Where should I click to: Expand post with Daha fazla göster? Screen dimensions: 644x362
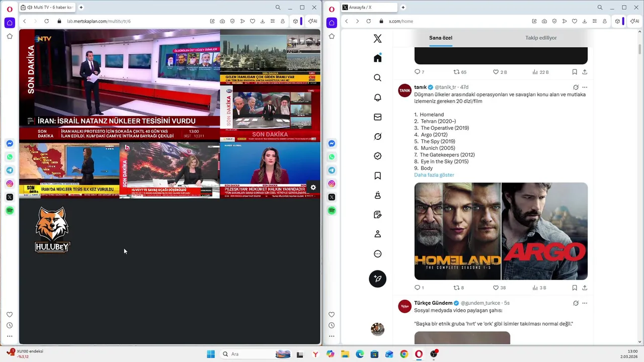434,175
